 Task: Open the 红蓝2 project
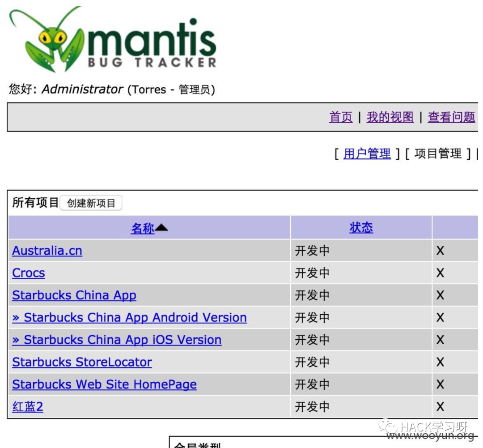(28, 407)
